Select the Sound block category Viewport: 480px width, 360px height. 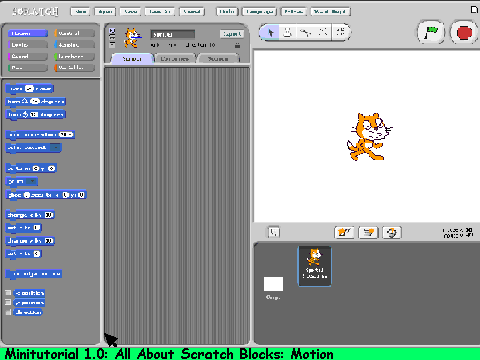[28, 56]
